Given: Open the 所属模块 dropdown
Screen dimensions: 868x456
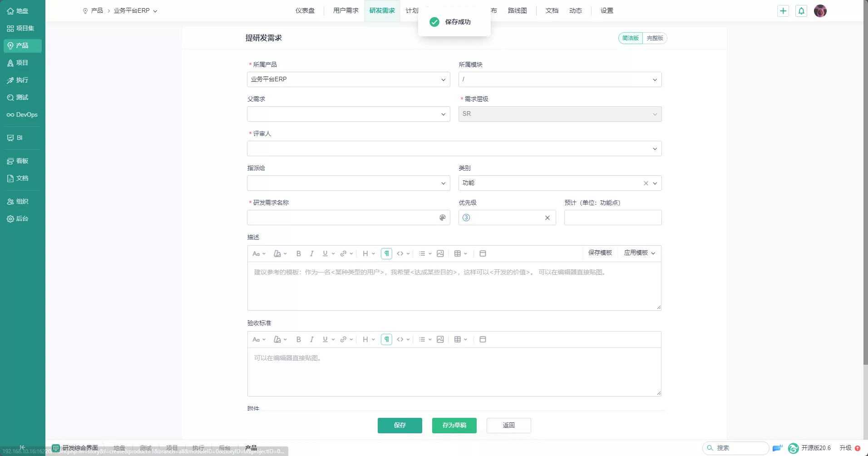Looking at the screenshot, I should (560, 79).
